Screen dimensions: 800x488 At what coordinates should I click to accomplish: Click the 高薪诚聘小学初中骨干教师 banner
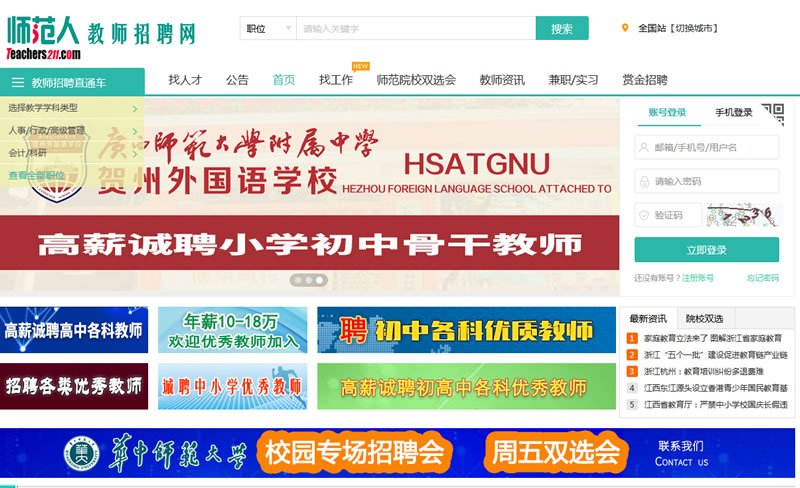[x=310, y=243]
